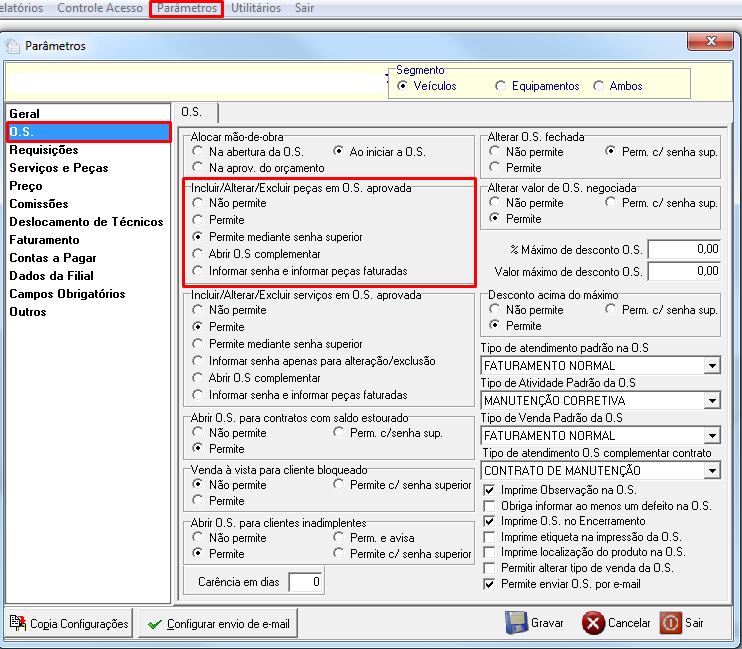Select Ambos segment radio button
The height and width of the screenshot is (649, 742).
click(599, 86)
